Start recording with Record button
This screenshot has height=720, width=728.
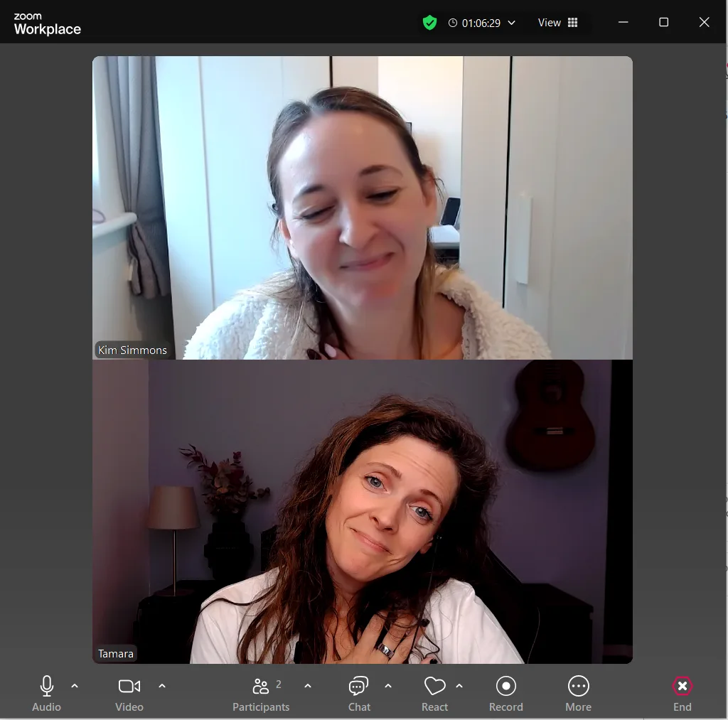point(506,687)
